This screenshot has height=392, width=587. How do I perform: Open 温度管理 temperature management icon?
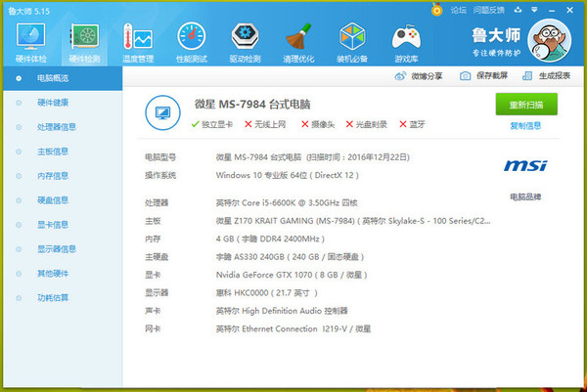tap(138, 39)
